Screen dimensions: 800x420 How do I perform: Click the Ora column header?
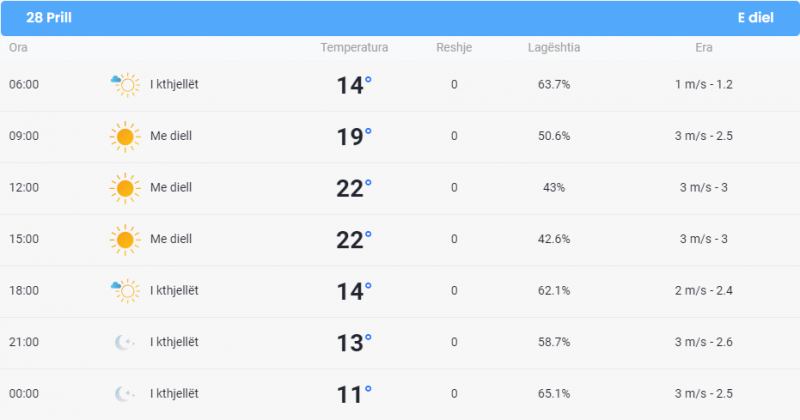click(18, 47)
